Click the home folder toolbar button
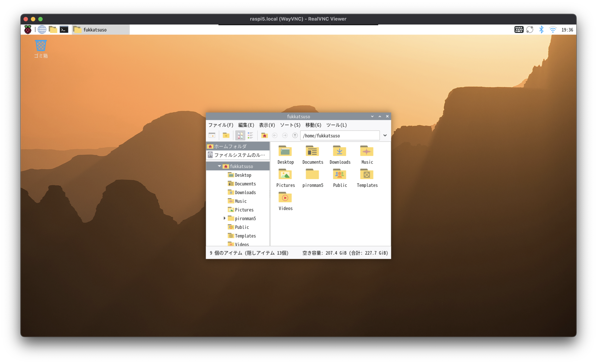Screen dimensions: 597x364 tap(264, 135)
